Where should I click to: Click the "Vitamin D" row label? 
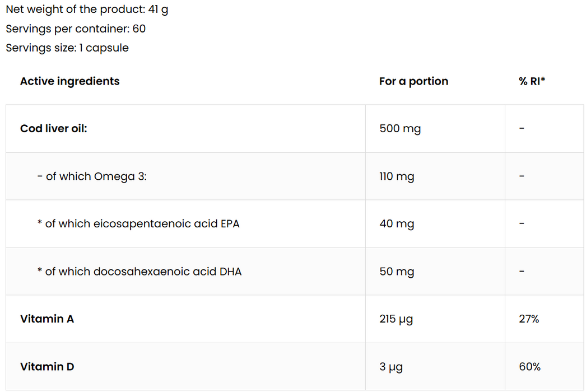[x=47, y=367]
